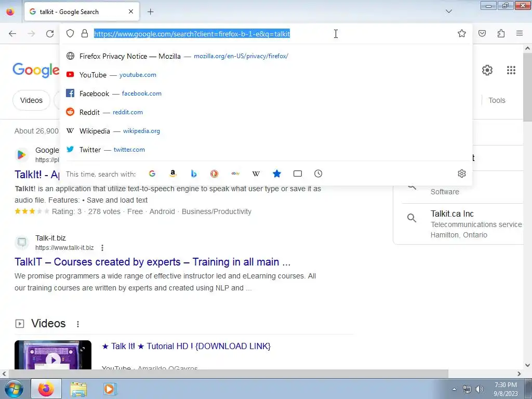This screenshot has width=532, height=399.
Task: Open the network tray icon
Action: pyautogui.click(x=467, y=389)
